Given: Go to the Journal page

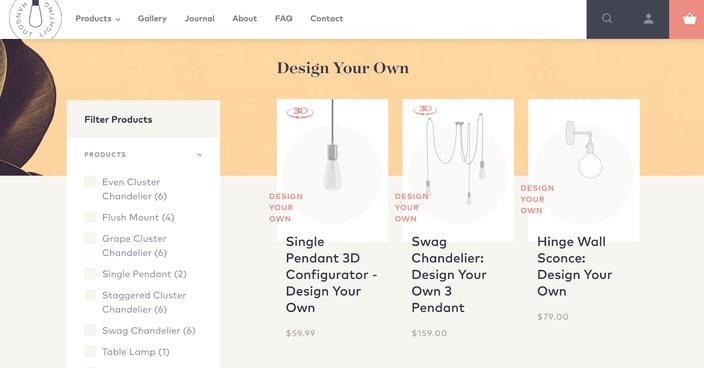Looking at the screenshot, I should click(199, 18).
